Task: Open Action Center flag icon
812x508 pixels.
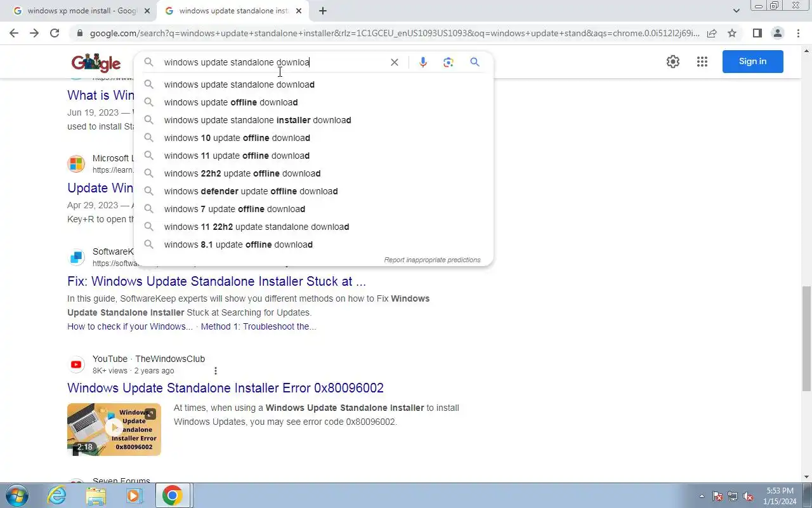Action: tap(717, 496)
